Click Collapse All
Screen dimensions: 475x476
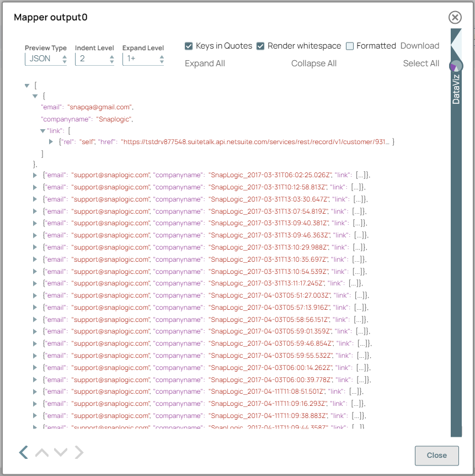[314, 64]
